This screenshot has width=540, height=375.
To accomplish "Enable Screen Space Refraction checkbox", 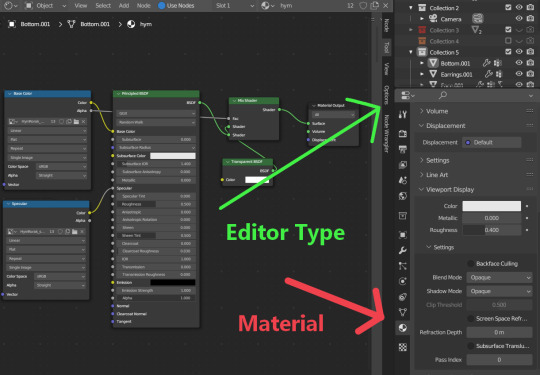I will click(x=470, y=319).
